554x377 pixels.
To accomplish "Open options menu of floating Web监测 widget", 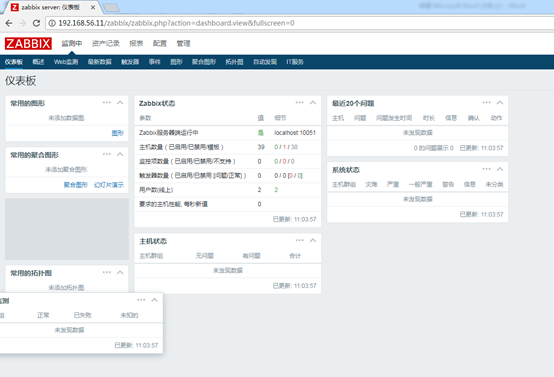I will click(141, 300).
